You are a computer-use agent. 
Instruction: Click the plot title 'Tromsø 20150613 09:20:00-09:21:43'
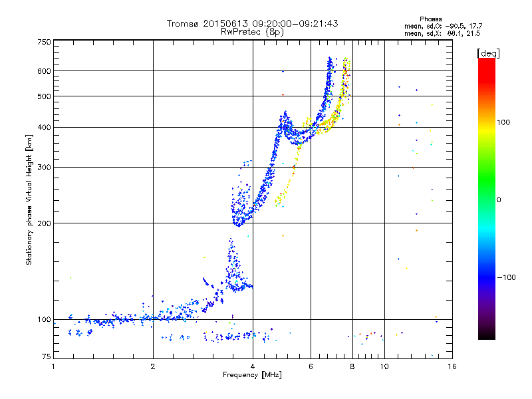[252, 23]
